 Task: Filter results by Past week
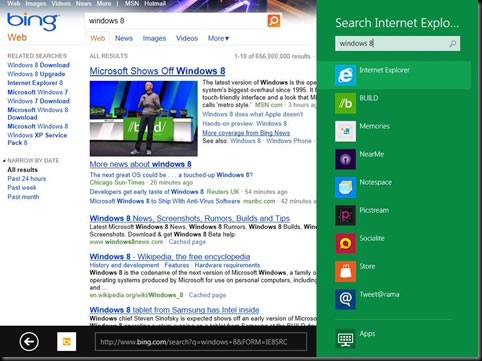click(x=22, y=188)
